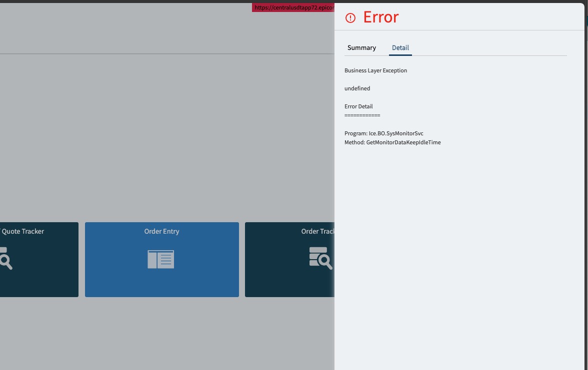
Task: Click 'Program: Ice.BO.SysMonitorSvc' line
Action: point(383,133)
